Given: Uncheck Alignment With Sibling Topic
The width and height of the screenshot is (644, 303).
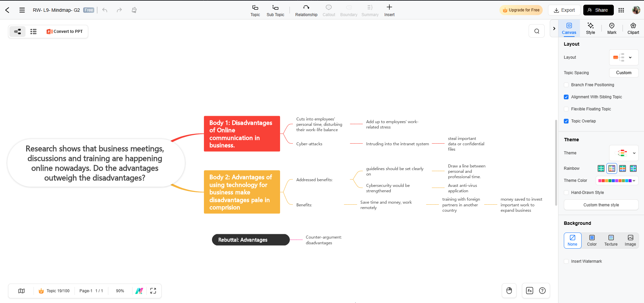Looking at the screenshot, I should [566, 97].
